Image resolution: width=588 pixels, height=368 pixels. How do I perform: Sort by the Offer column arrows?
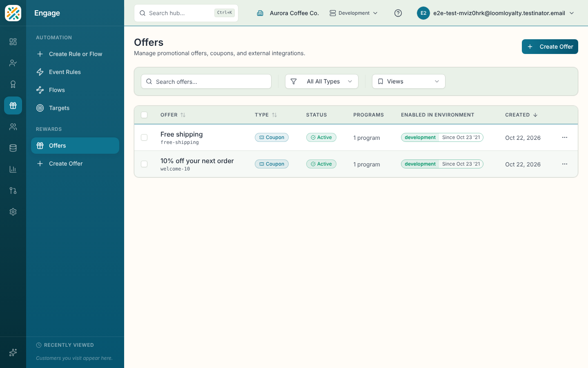183,115
